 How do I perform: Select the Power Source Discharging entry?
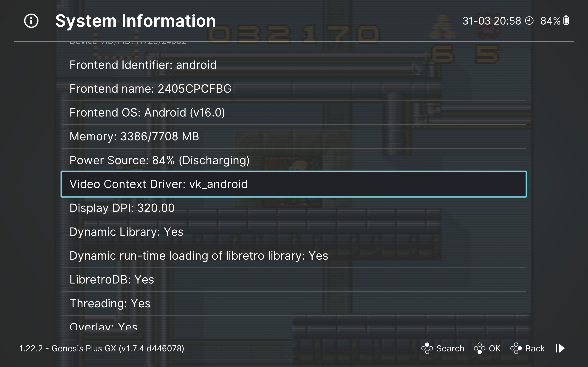[x=159, y=160]
